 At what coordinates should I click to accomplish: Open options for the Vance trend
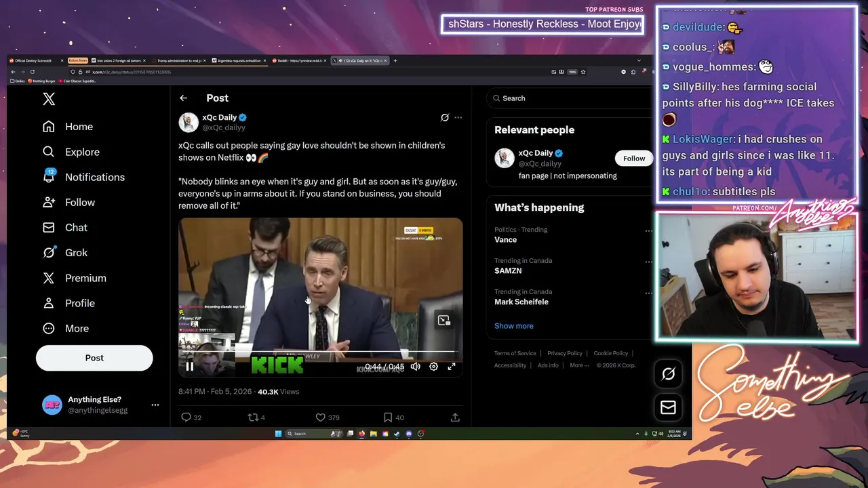pos(648,231)
